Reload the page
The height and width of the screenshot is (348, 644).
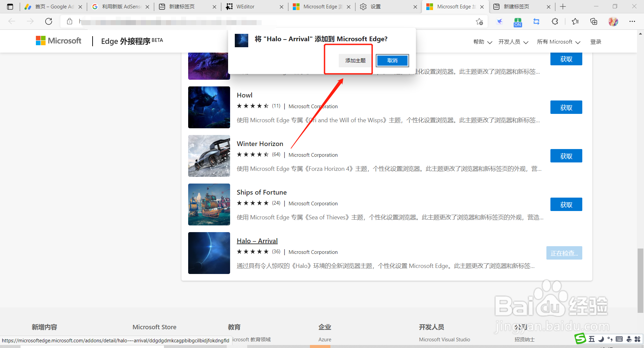pyautogui.click(x=49, y=21)
